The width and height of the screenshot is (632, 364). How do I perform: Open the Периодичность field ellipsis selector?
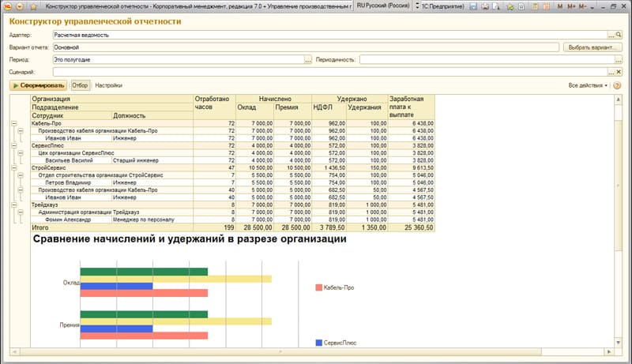click(619, 60)
